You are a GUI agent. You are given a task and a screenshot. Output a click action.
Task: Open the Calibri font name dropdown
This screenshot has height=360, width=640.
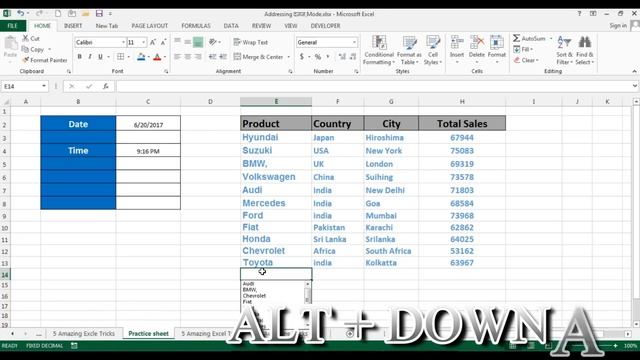pyautogui.click(x=123, y=42)
